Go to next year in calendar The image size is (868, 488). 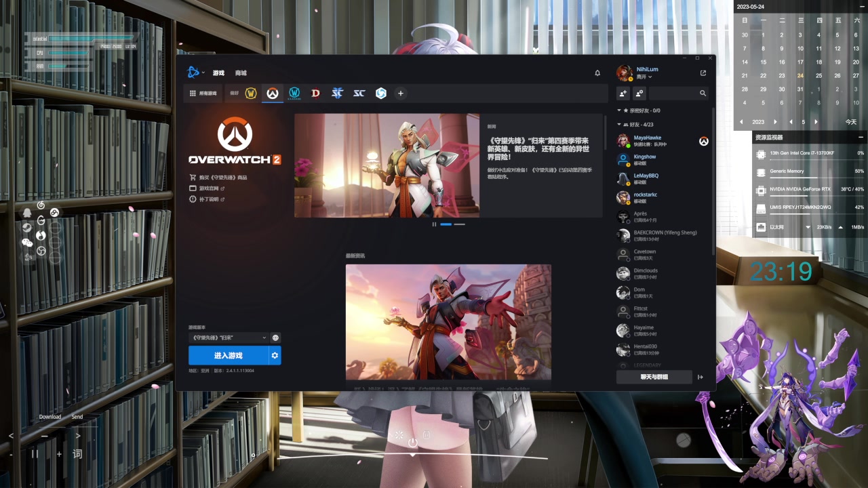[776, 122]
